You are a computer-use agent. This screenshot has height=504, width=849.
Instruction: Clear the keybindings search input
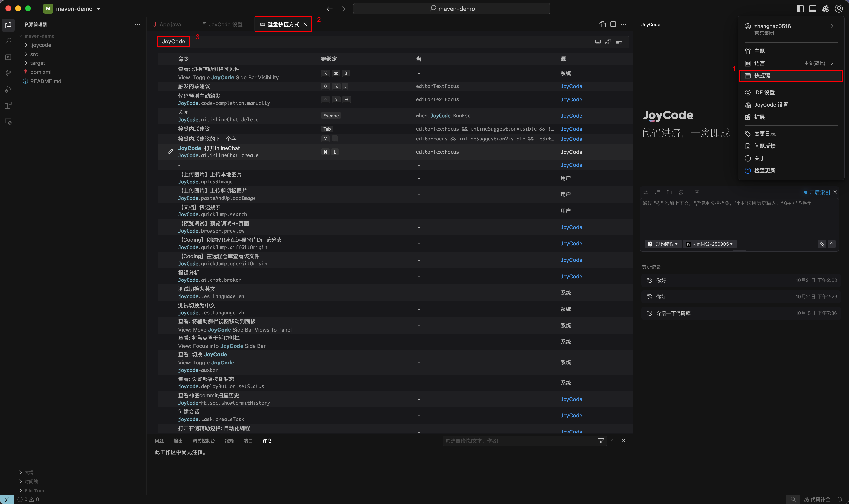coord(619,42)
